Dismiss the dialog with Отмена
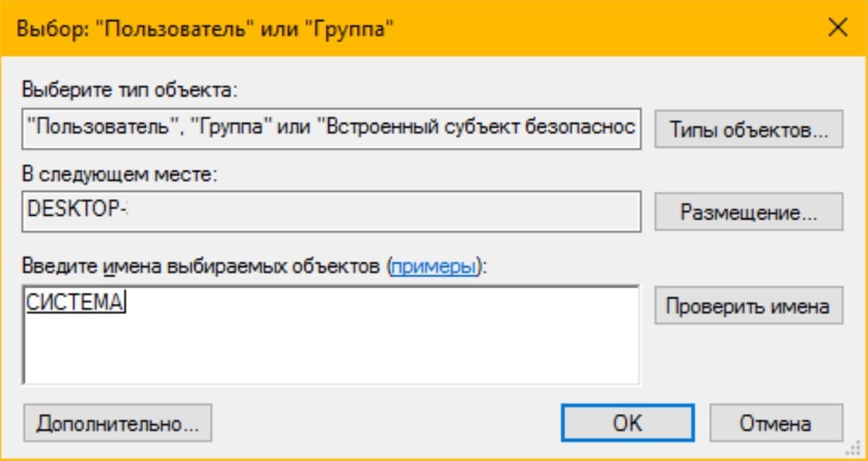The height and width of the screenshot is (461, 868). click(x=775, y=423)
